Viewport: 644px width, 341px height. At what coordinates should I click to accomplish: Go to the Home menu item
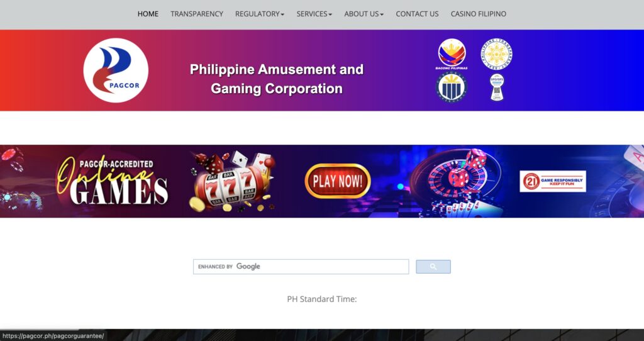pyautogui.click(x=148, y=14)
